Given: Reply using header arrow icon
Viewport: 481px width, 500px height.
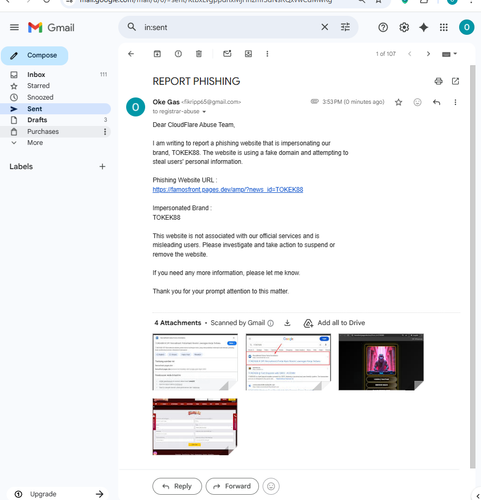Looking at the screenshot, I should tap(436, 102).
